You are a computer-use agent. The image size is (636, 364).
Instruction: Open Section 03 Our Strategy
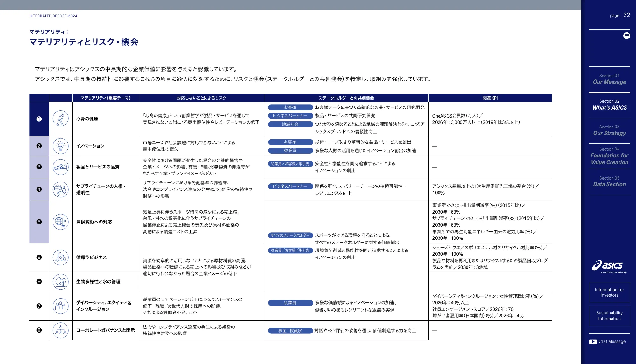609,130
